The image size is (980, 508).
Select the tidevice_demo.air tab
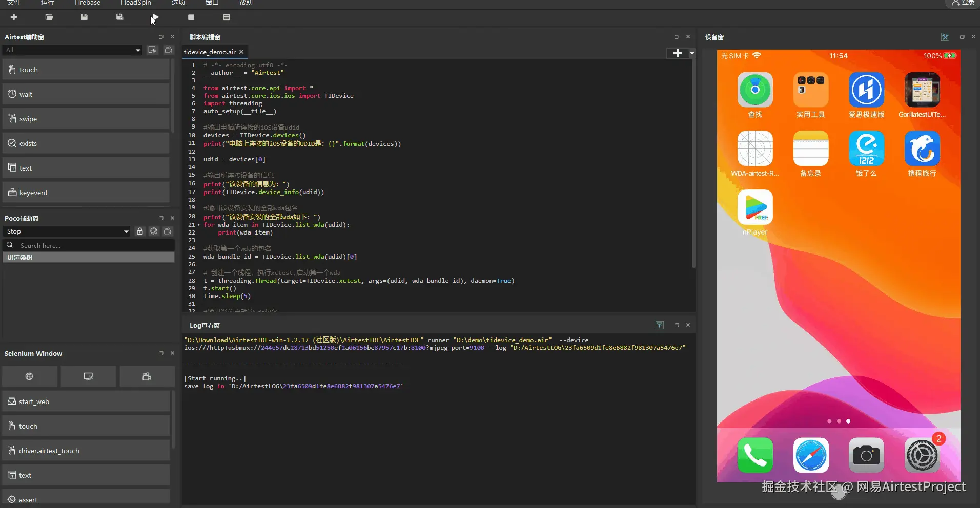pos(210,52)
